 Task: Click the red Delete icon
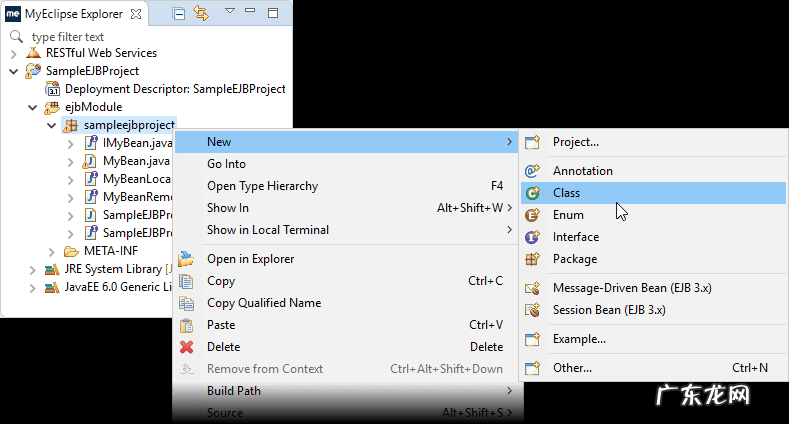[186, 347]
